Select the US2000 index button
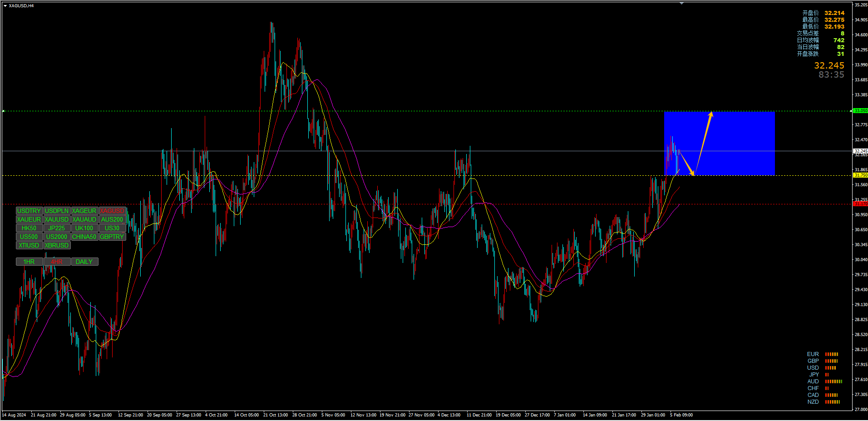 click(57, 237)
